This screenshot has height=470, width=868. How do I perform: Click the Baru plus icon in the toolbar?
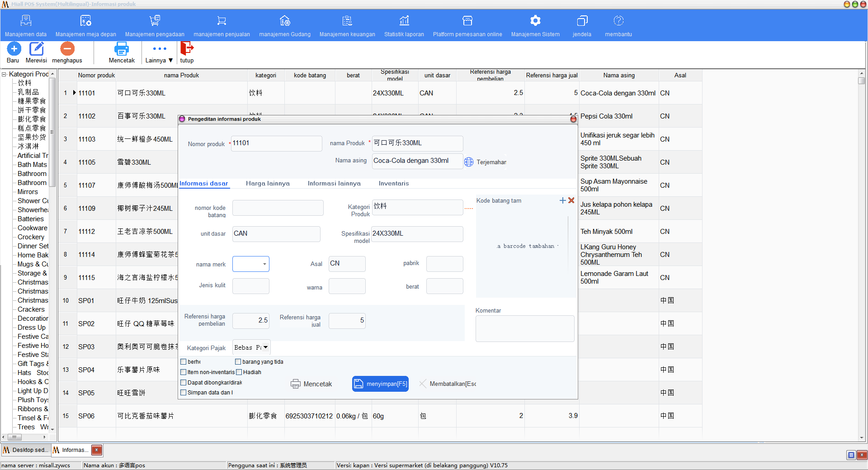[x=14, y=48]
